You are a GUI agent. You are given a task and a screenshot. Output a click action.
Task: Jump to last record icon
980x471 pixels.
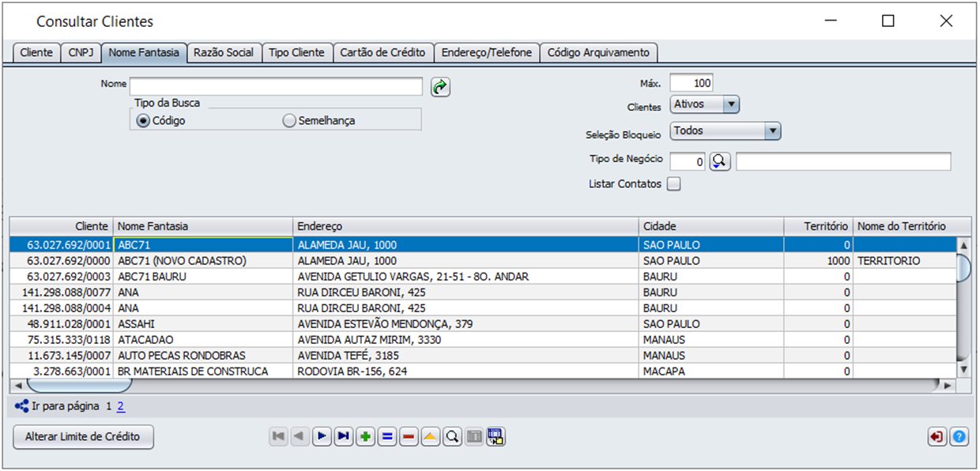pos(343,436)
